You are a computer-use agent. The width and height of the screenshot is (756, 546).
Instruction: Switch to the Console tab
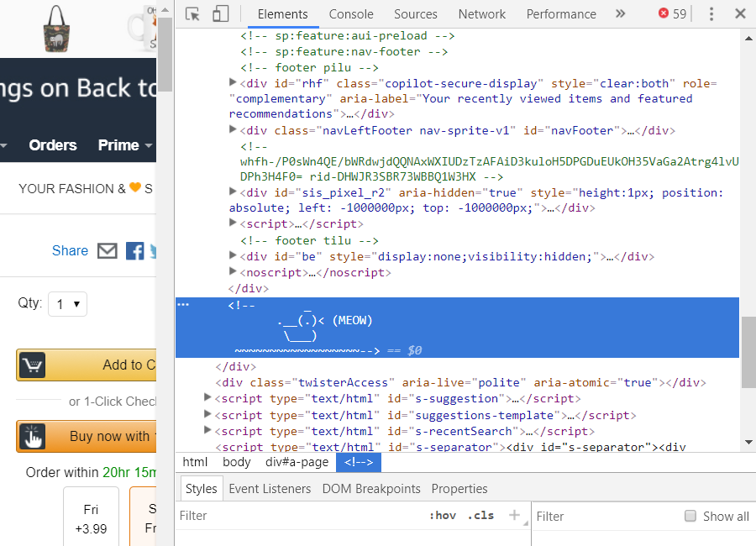click(x=351, y=14)
